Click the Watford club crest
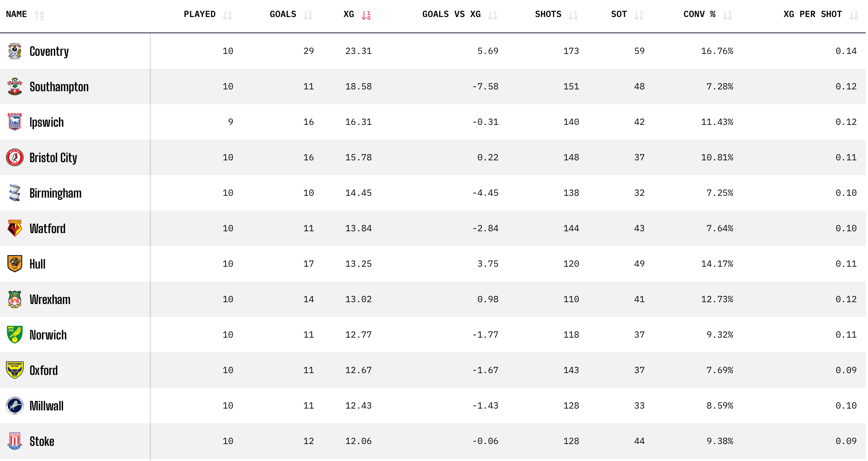This screenshot has height=461, width=868. pos(15,228)
